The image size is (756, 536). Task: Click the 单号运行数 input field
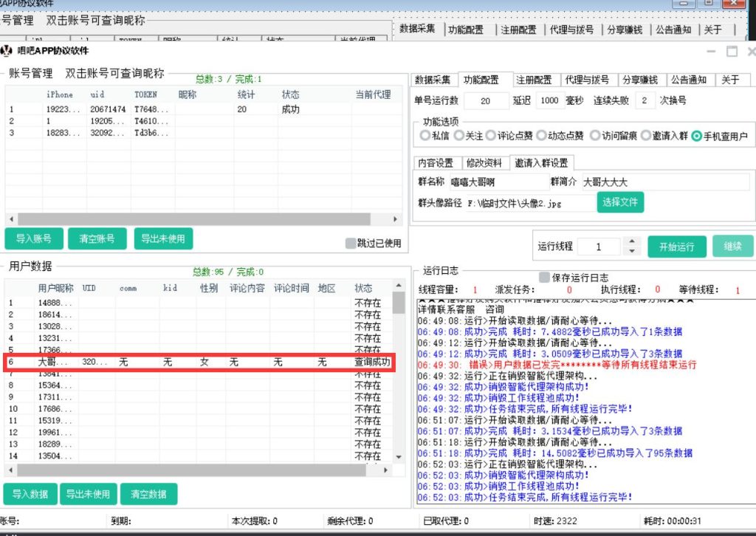tap(484, 101)
